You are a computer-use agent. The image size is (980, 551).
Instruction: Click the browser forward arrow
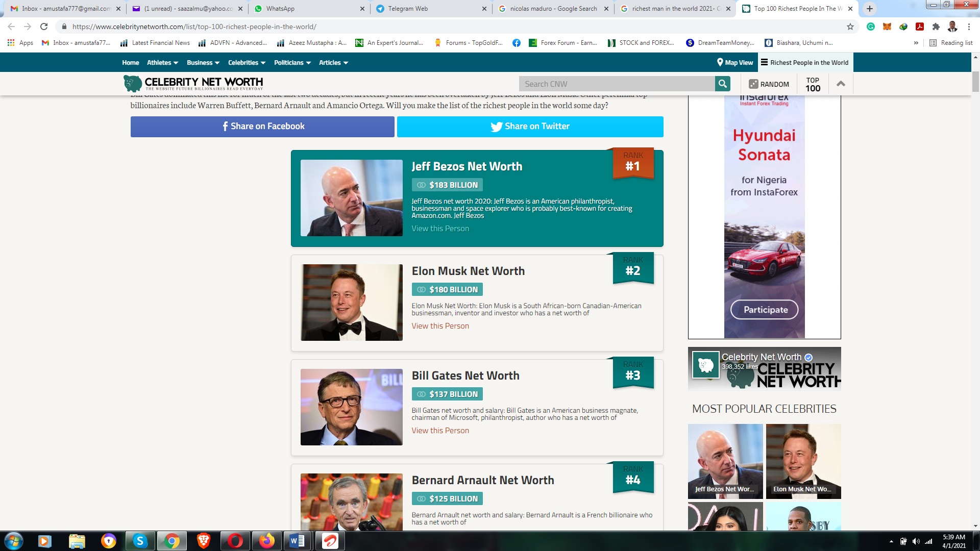click(x=28, y=27)
